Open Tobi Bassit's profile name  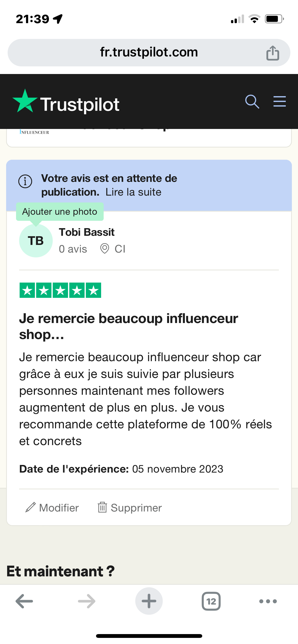87,232
